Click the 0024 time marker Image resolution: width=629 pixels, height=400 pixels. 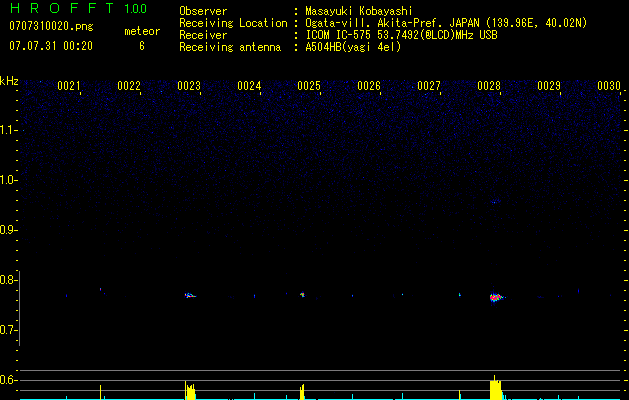pos(249,86)
